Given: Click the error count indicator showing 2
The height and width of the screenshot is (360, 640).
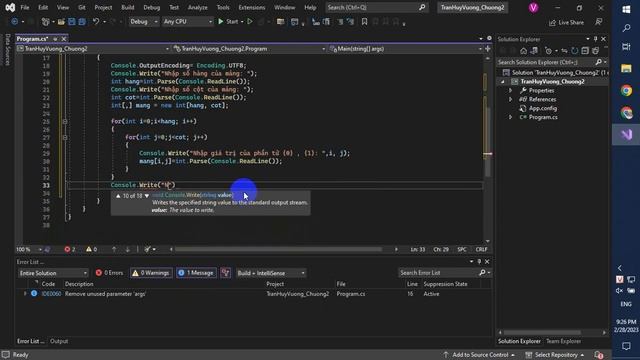Looking at the screenshot, I should coord(70,249).
